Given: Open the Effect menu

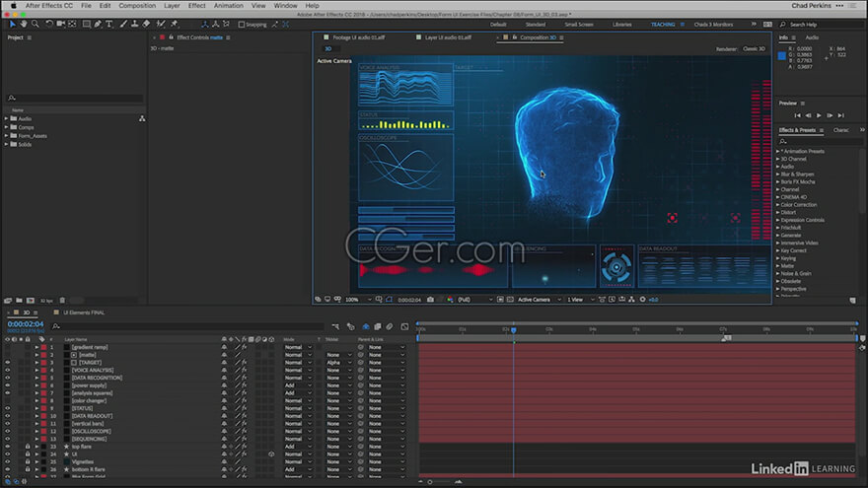Looking at the screenshot, I should click(x=196, y=6).
